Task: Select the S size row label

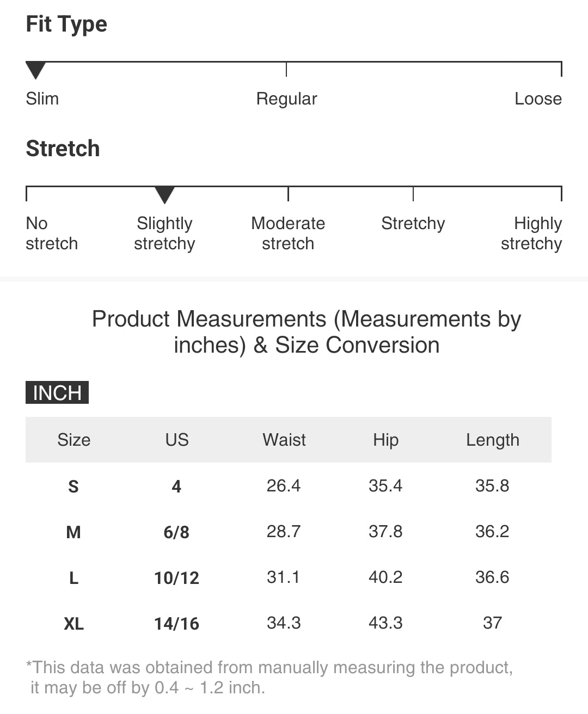Action: (73, 486)
